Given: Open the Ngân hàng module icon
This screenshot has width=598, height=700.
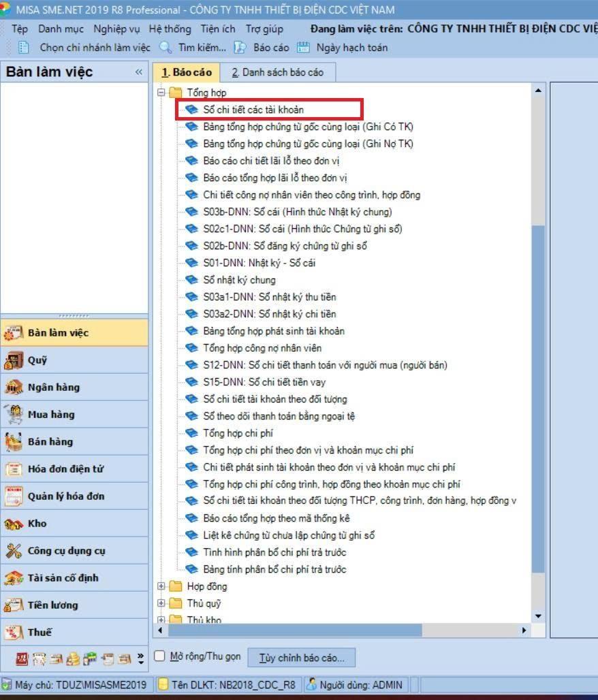Looking at the screenshot, I should coord(14,387).
